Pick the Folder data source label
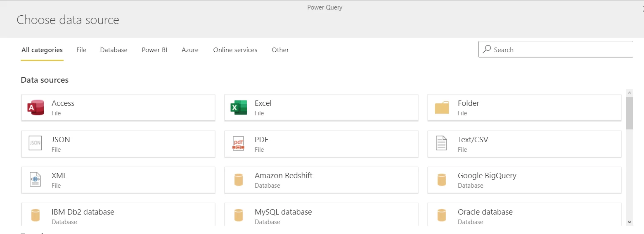Viewport: 644px width, 234px height. (469, 103)
